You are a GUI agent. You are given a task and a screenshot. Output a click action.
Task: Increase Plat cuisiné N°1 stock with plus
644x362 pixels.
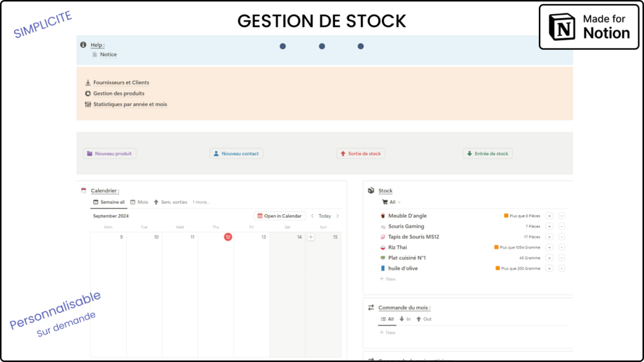pos(549,258)
